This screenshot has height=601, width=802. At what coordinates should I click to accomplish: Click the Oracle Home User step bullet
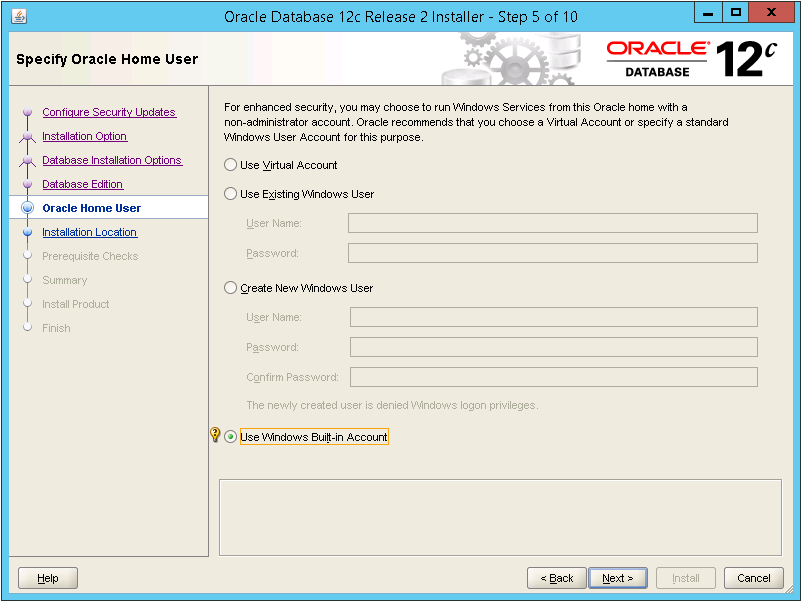(28, 208)
